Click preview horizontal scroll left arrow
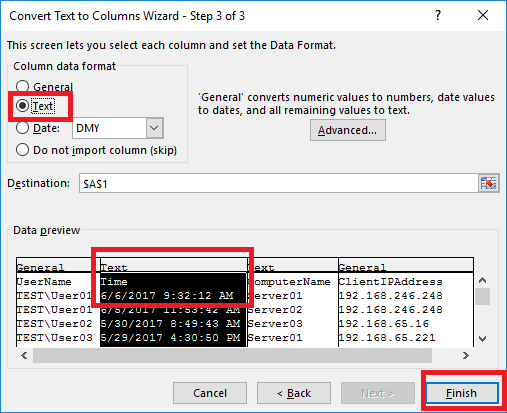 [24, 356]
